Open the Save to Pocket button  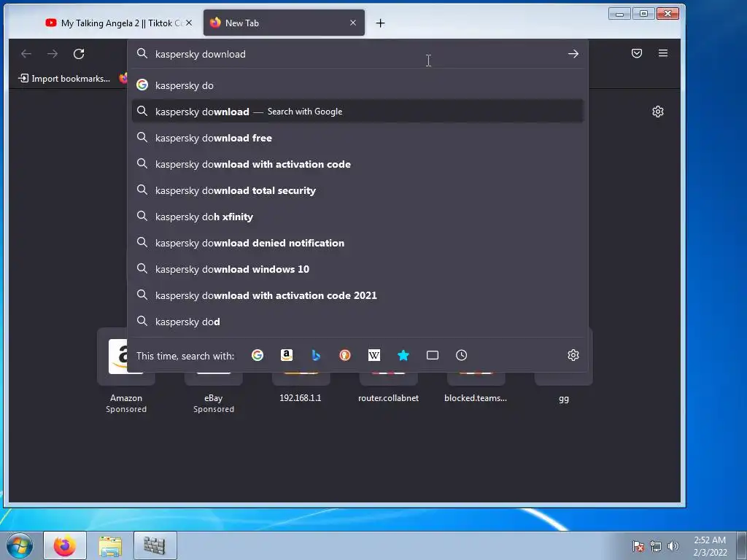point(636,53)
